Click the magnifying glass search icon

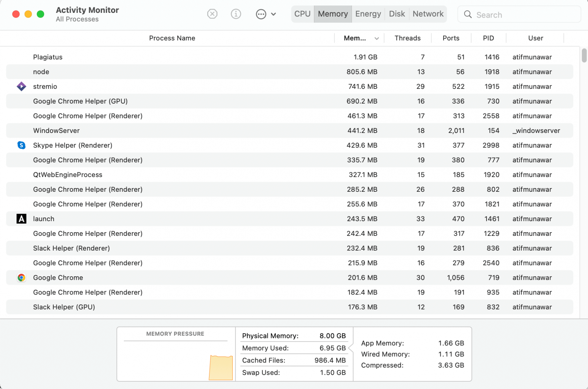coord(467,14)
